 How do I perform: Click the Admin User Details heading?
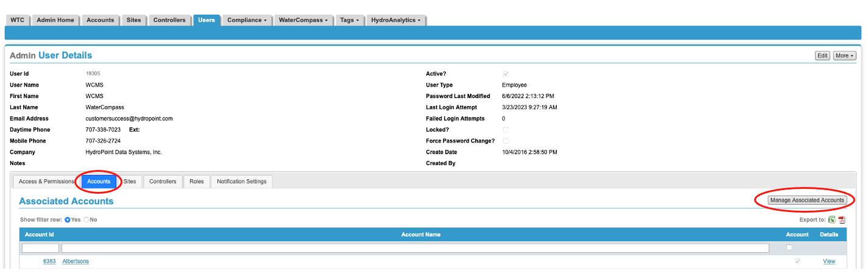tap(51, 55)
